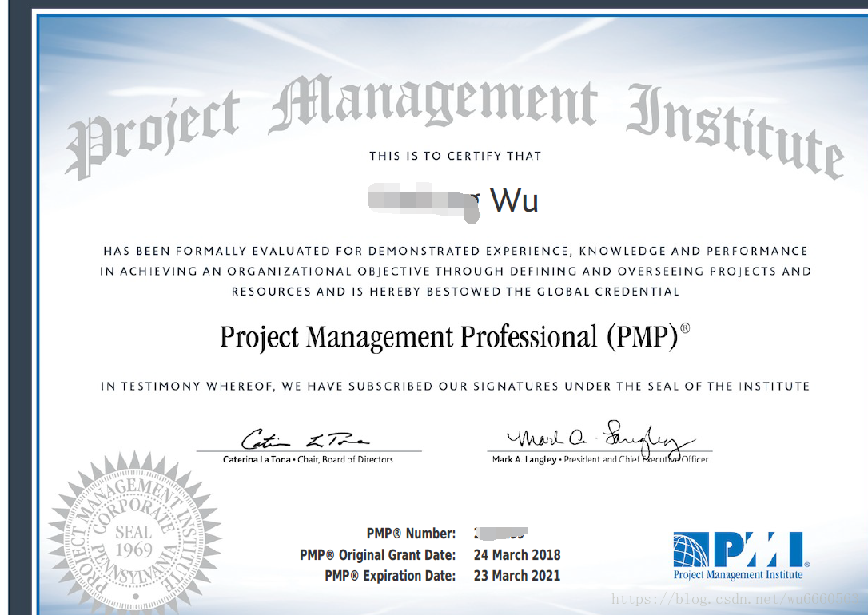This screenshot has height=615, width=868.
Task: Click 'Mark A. Langley • President' caption
Action: coord(600,459)
